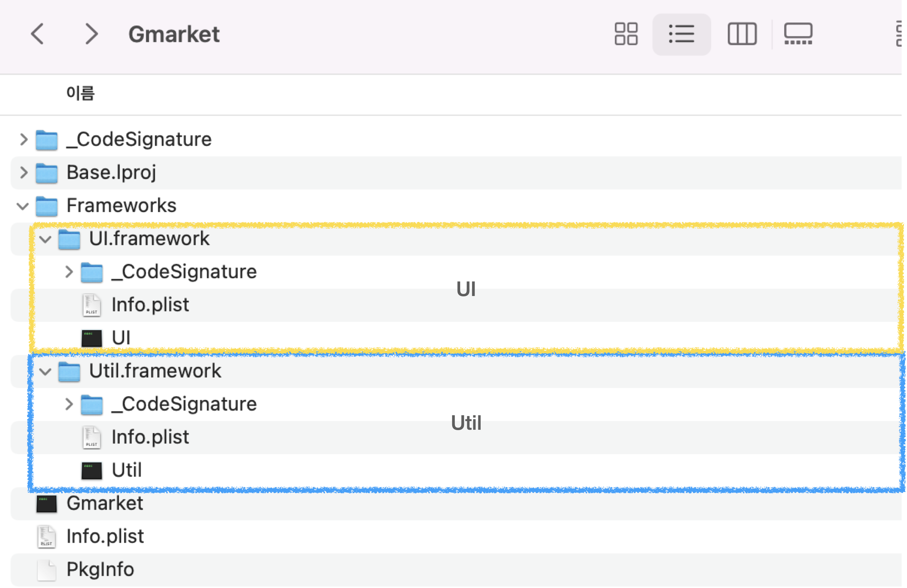
Task: Expand _CodeSignature inside Util.framework
Action: coord(69,404)
